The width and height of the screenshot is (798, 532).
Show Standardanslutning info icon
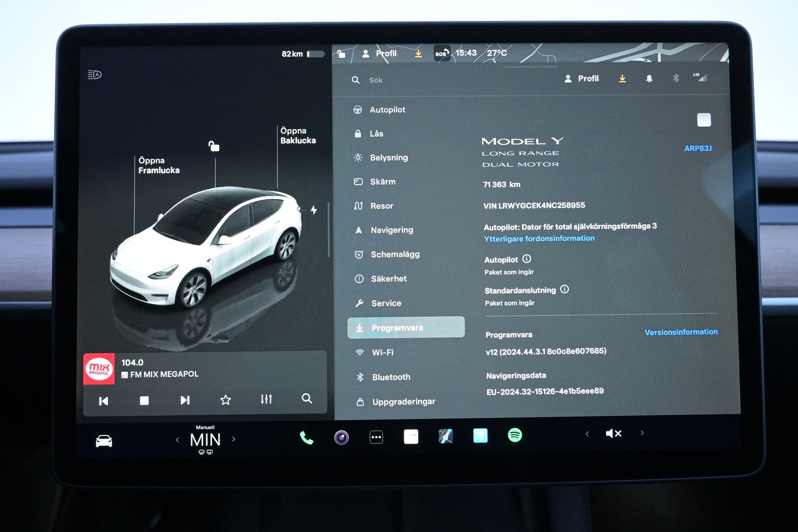(x=564, y=289)
